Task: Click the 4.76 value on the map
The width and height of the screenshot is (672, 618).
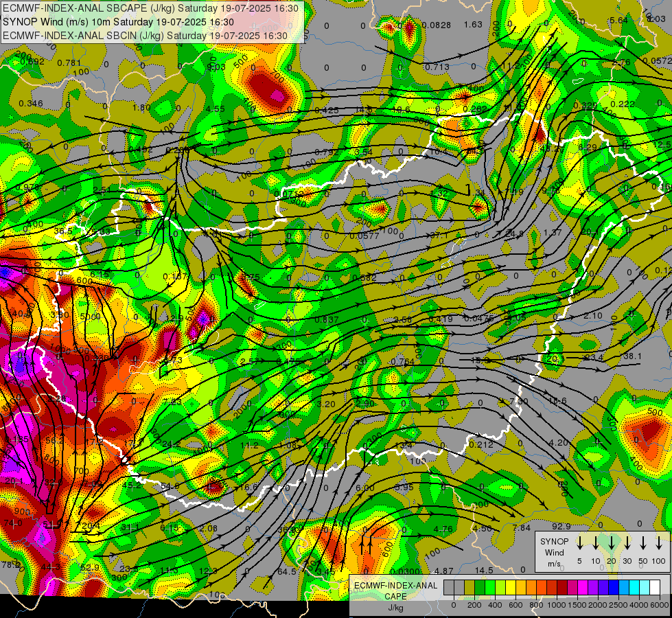Action: coord(443,529)
